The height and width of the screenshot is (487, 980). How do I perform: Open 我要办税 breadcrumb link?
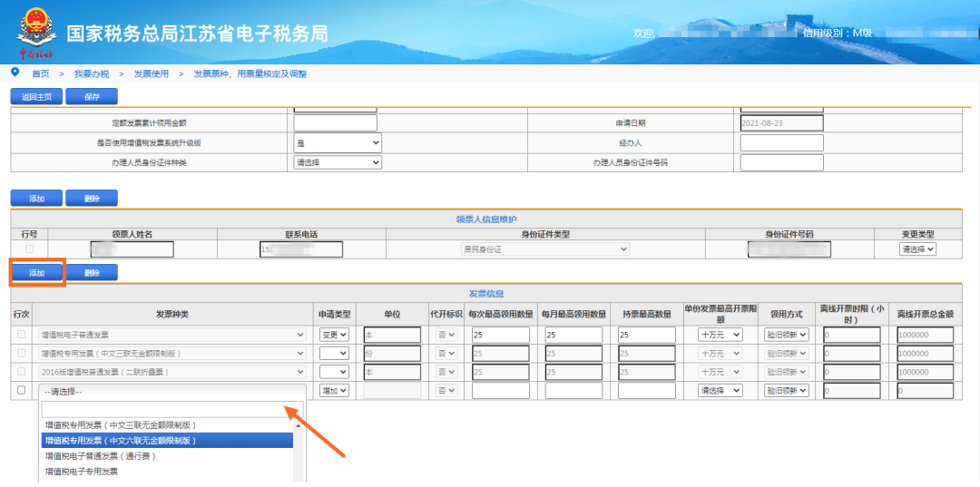point(92,73)
